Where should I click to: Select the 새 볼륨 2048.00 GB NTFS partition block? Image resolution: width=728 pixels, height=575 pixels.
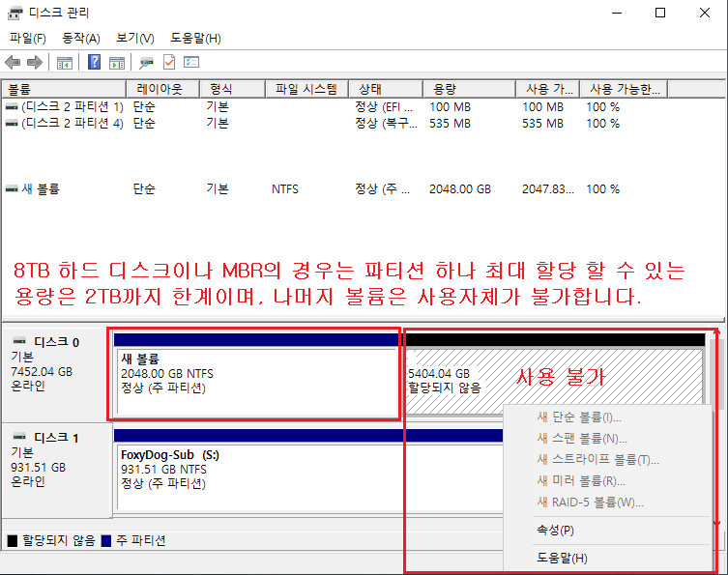[256, 381]
